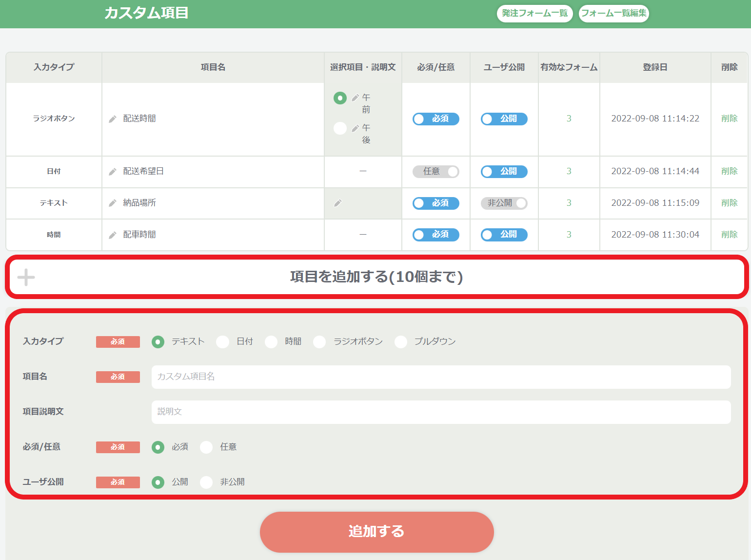Toggle 非公開 switch for 納品場所

pyautogui.click(x=504, y=203)
